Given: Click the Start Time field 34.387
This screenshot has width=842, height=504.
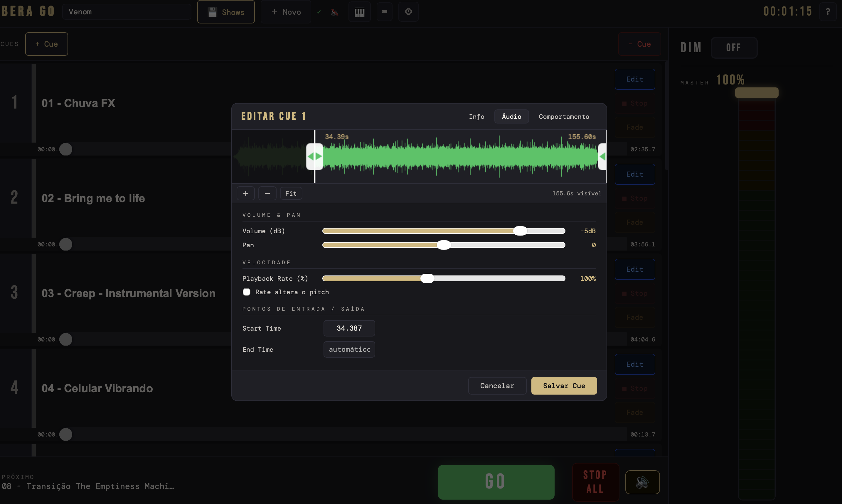Looking at the screenshot, I should pos(349,328).
